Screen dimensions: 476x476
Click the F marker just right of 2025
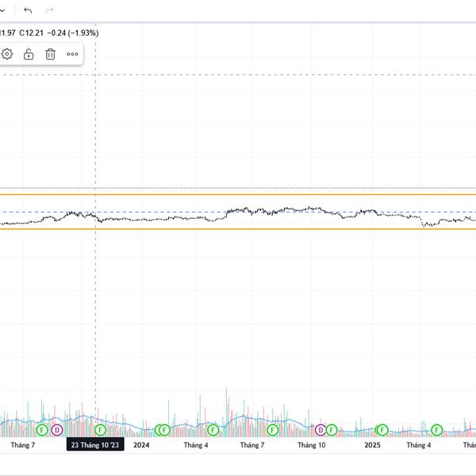pos(382,430)
